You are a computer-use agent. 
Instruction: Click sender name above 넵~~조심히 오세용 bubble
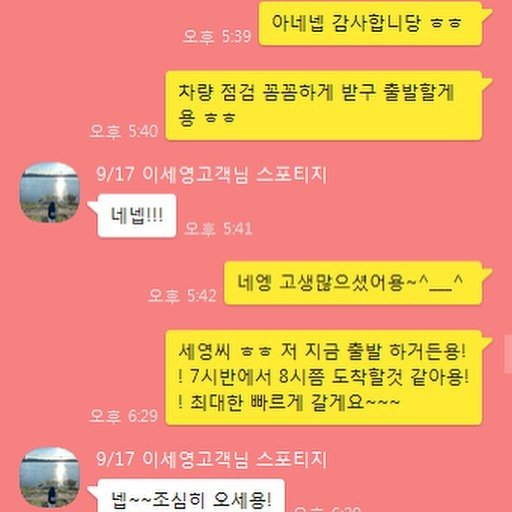(x=211, y=459)
